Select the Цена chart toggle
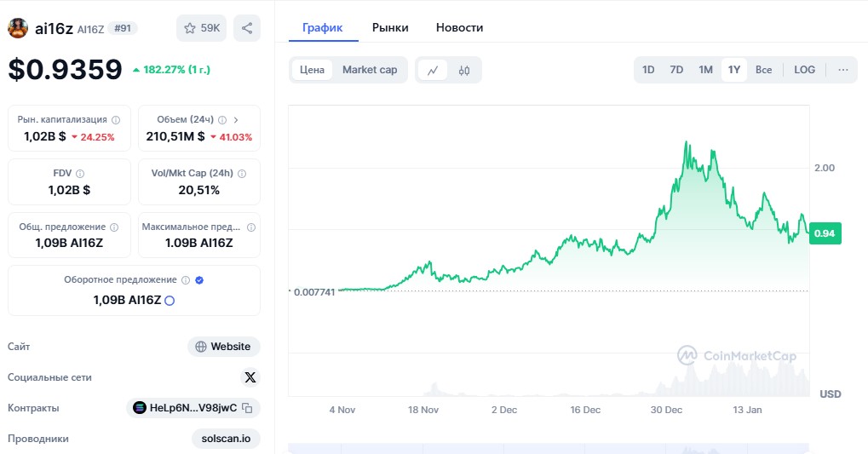 click(312, 70)
